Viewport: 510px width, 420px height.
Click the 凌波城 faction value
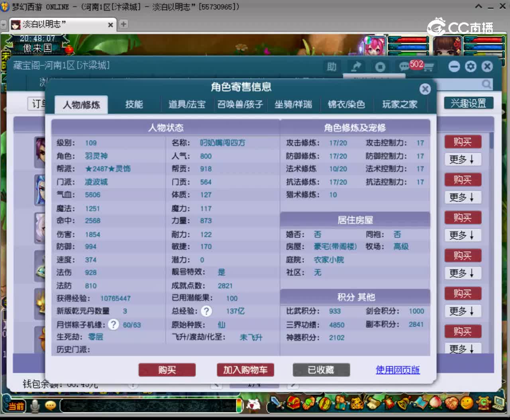[x=96, y=182]
